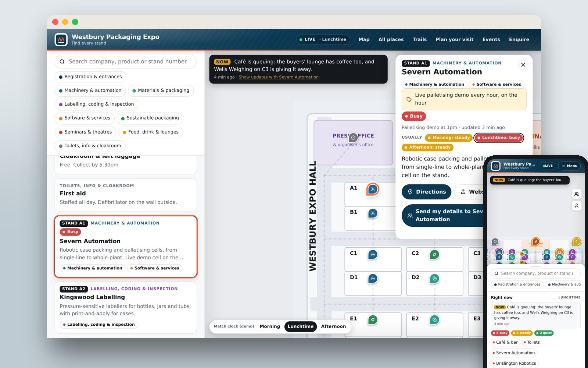Click the logo icon in the mobile preview
Screen dimensions: 588x368
point(496,166)
